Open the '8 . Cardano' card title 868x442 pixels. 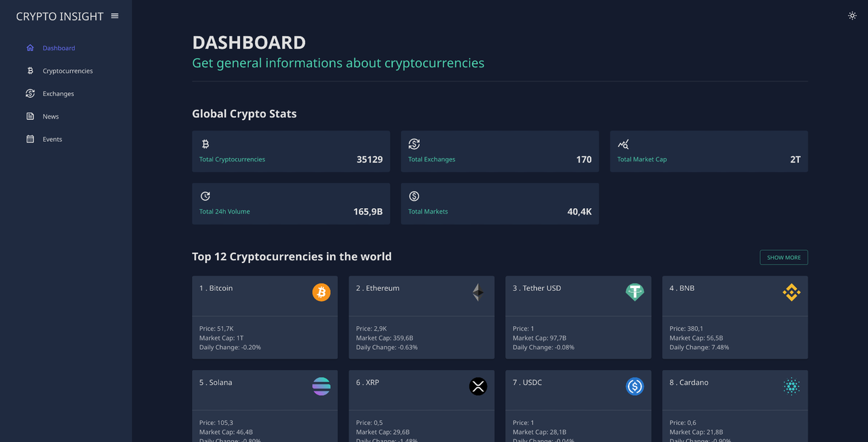[689, 382]
